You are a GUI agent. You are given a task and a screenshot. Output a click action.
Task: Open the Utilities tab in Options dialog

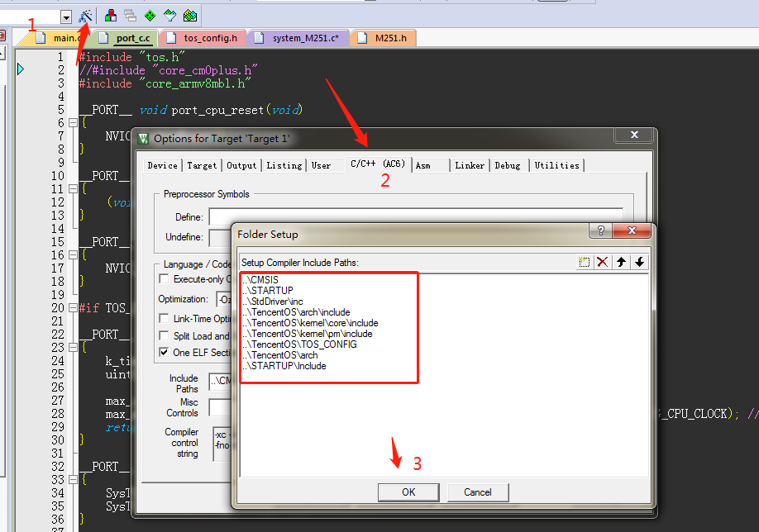[556, 165]
